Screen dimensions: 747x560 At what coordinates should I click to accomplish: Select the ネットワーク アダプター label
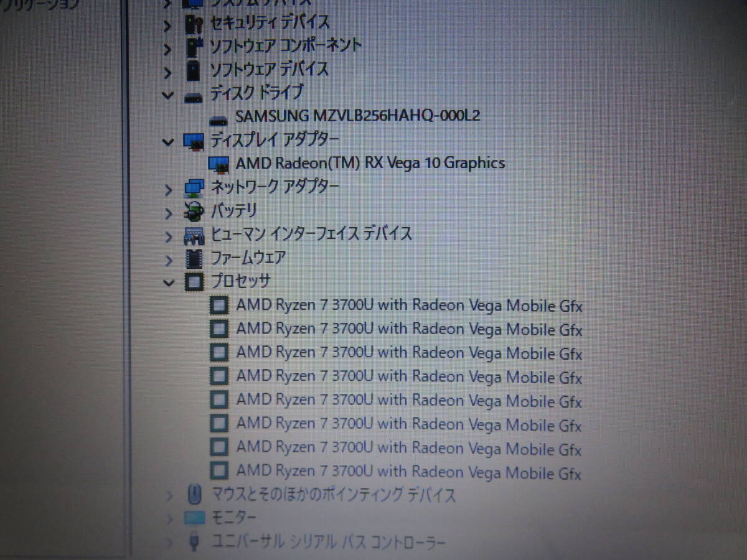pyautogui.click(x=275, y=186)
